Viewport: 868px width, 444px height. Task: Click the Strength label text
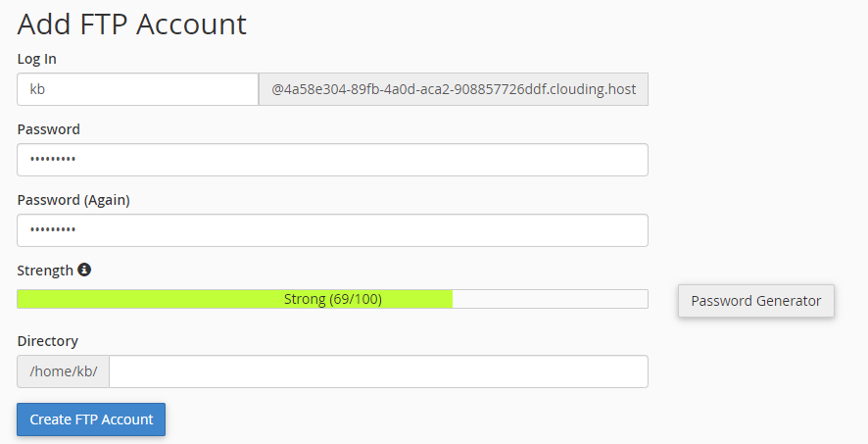(x=45, y=271)
